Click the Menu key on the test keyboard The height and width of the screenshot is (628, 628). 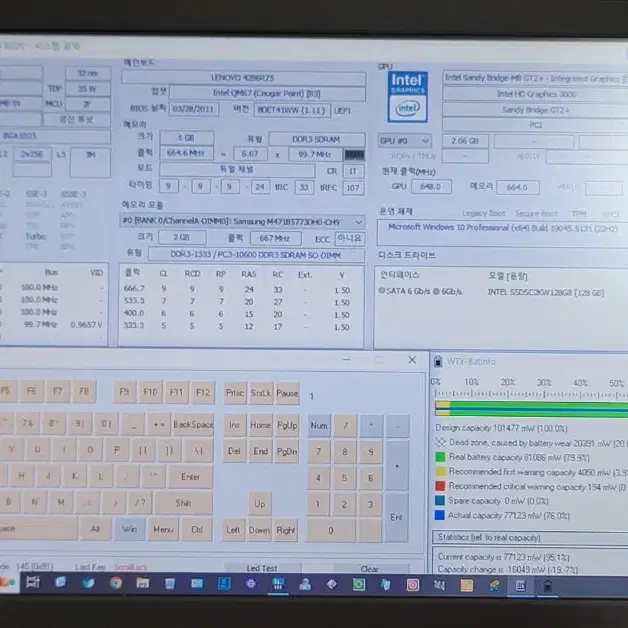[163, 529]
